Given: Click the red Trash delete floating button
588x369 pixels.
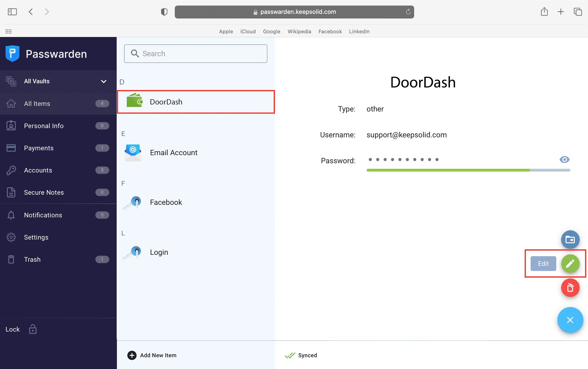Looking at the screenshot, I should click(570, 288).
